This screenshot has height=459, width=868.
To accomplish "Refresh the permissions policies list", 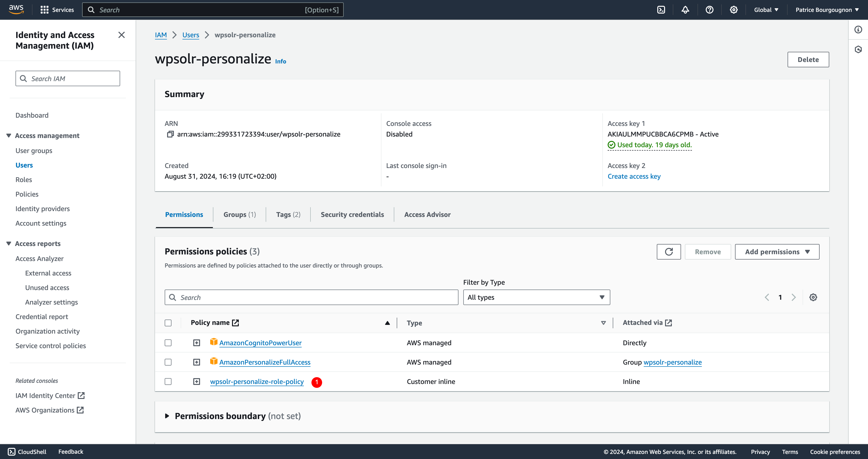I will tap(668, 252).
